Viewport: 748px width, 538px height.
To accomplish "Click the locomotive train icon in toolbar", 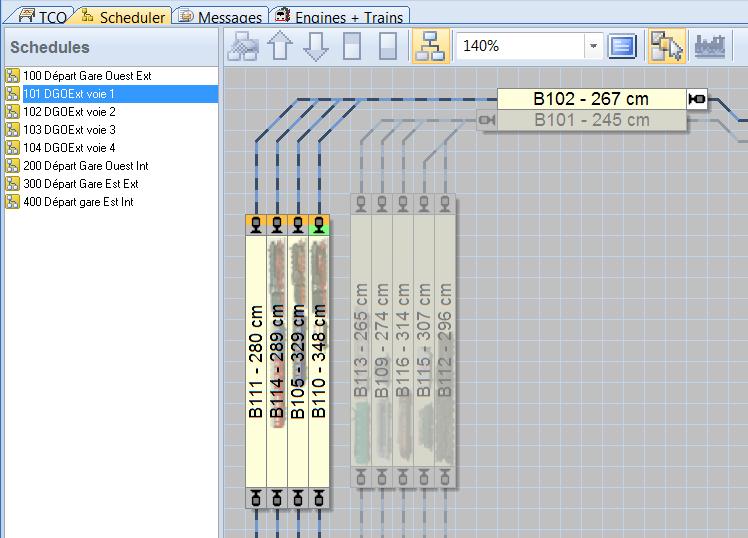I will tap(710, 46).
